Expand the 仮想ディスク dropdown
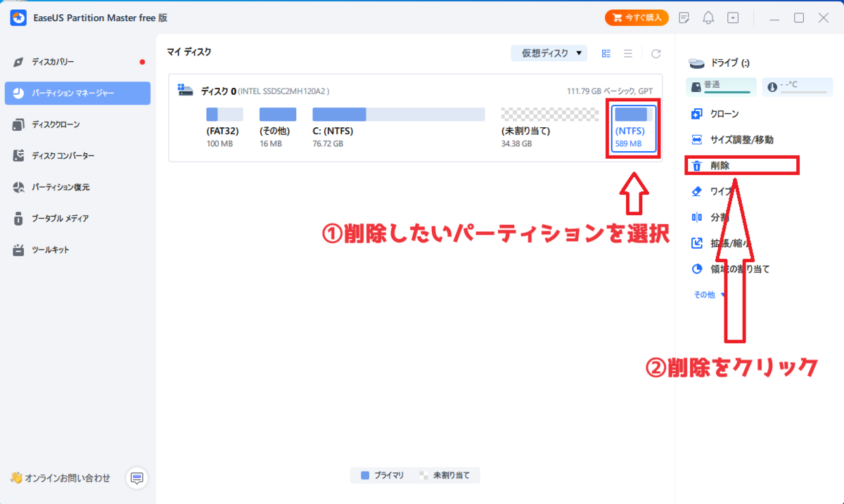This screenshot has height=504, width=844. click(549, 53)
